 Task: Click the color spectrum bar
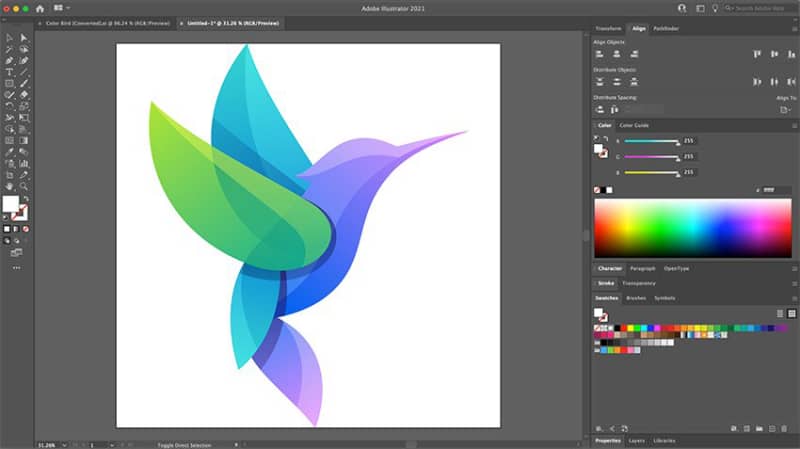[x=692, y=228]
